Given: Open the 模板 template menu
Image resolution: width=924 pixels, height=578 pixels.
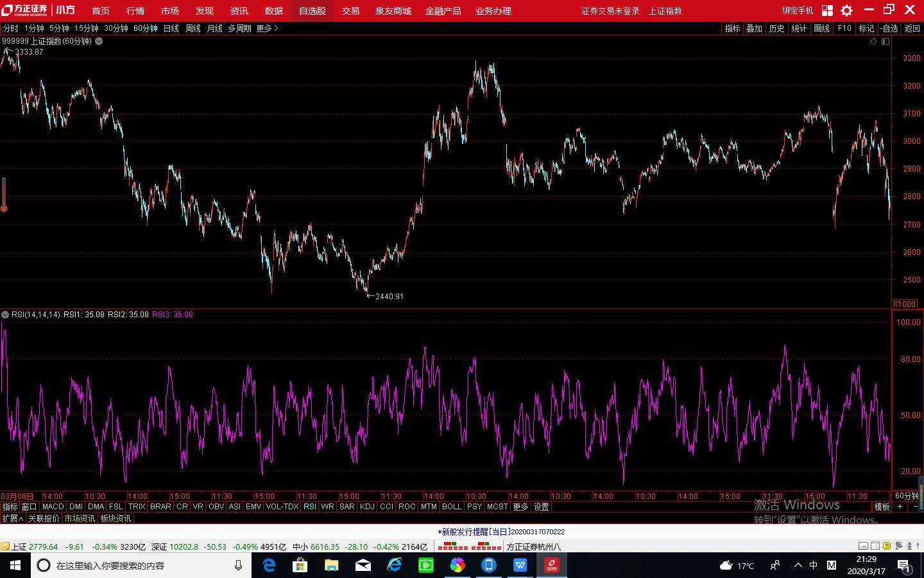Looking at the screenshot, I should pyautogui.click(x=882, y=507).
